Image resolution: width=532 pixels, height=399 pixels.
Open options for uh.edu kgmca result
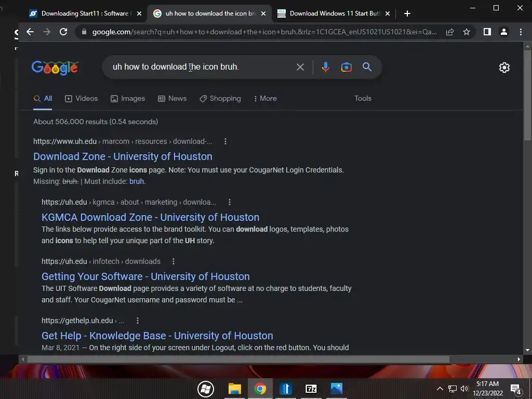click(x=229, y=202)
